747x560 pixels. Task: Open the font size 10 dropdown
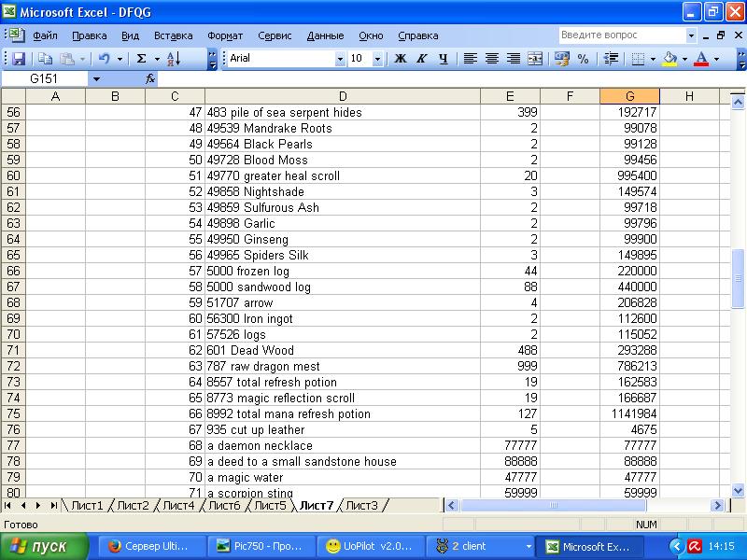377,59
